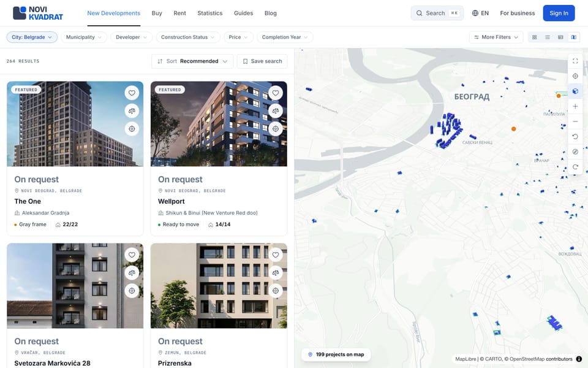
Task: Open Svetozara Markovića 28 listing title
Action: click(x=52, y=363)
